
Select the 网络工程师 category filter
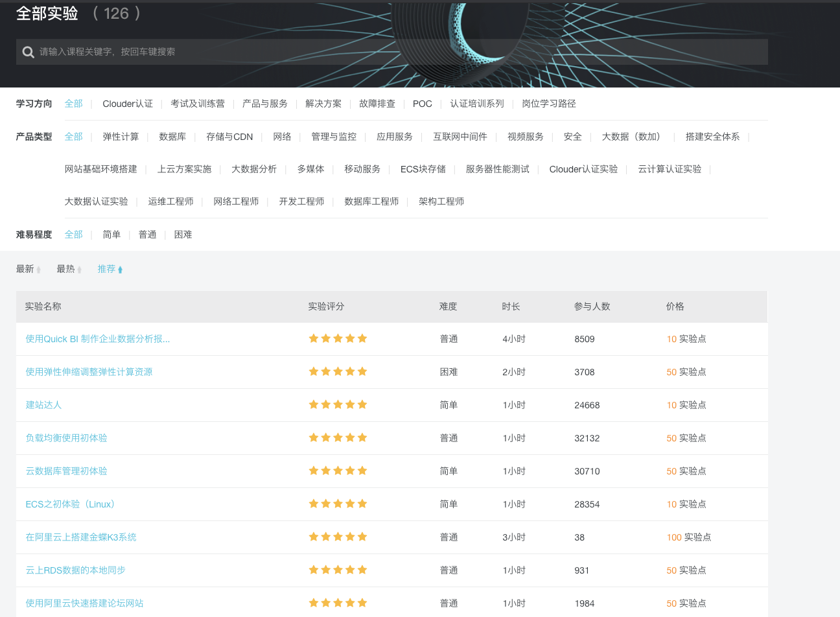[235, 201]
